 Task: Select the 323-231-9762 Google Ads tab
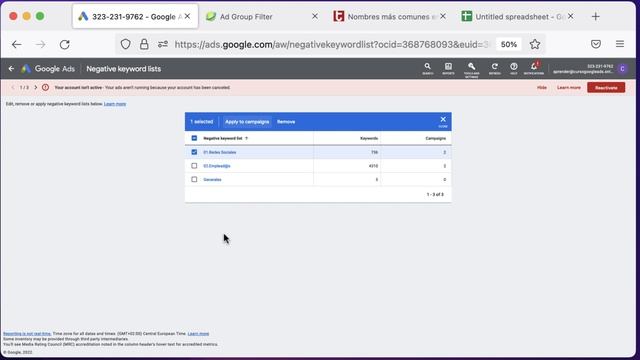[x=135, y=16]
